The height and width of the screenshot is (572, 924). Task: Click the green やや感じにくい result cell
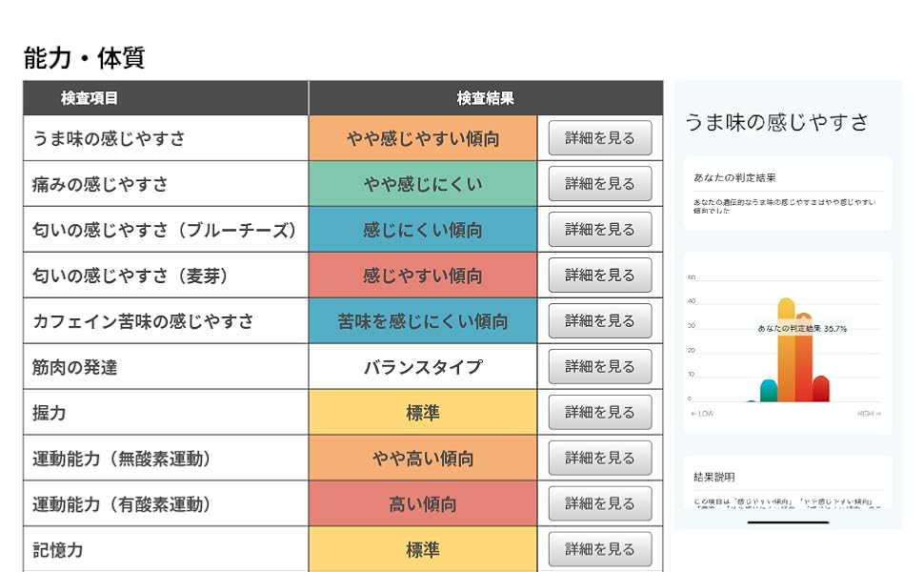423,184
